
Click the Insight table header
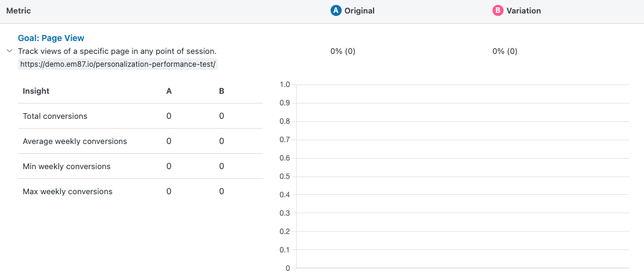36,91
